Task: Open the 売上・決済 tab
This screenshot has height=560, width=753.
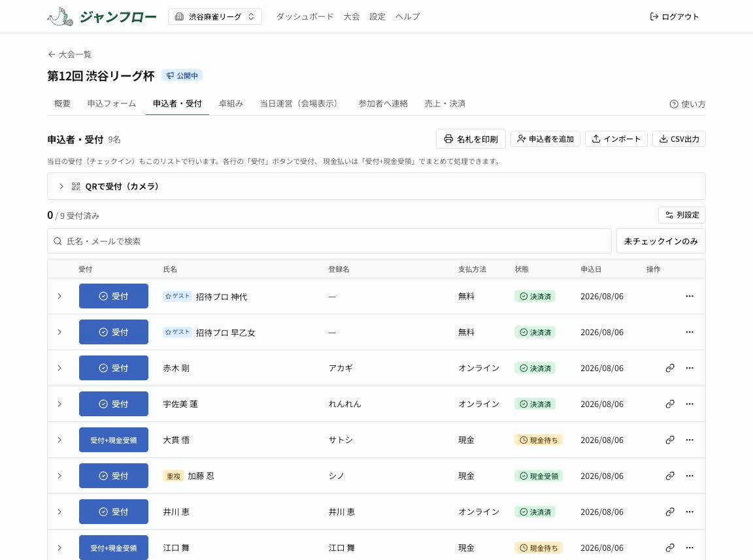Action: tap(444, 104)
